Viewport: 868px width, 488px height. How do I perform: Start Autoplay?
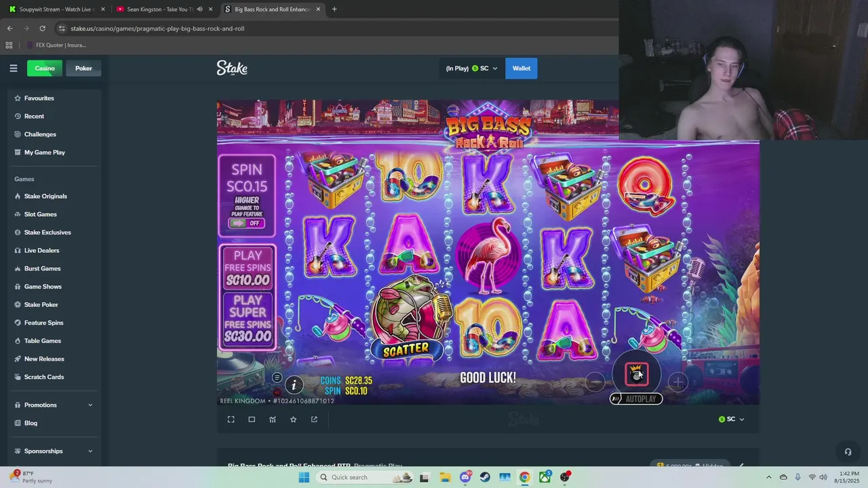[636, 399]
